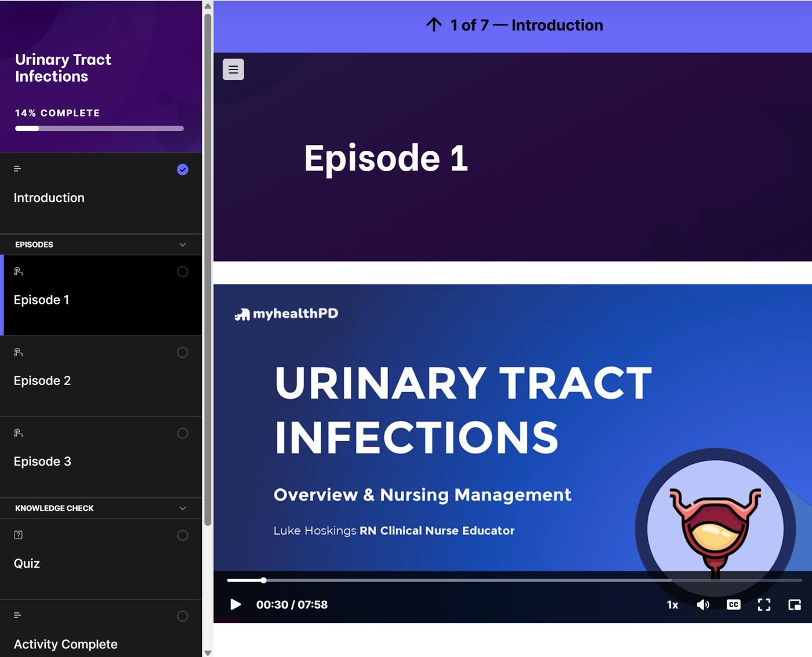The image size is (812, 657).
Task: Open picture-in-picture mode
Action: 795,605
